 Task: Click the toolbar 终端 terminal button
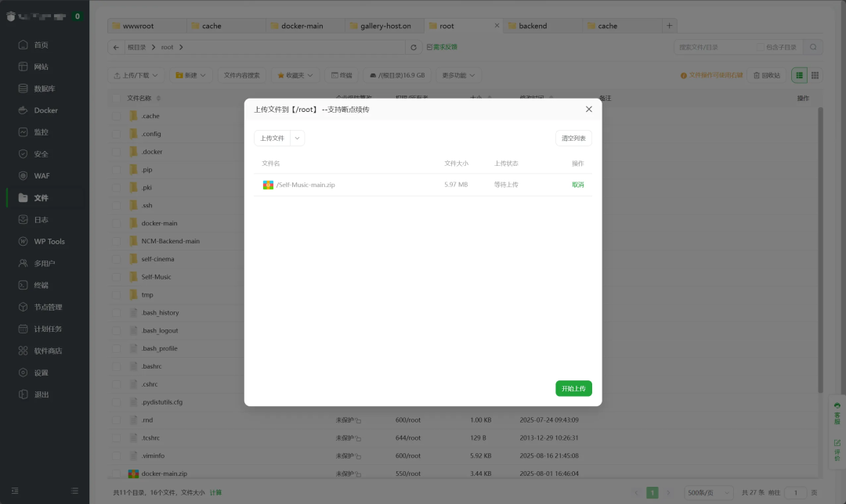click(x=342, y=75)
